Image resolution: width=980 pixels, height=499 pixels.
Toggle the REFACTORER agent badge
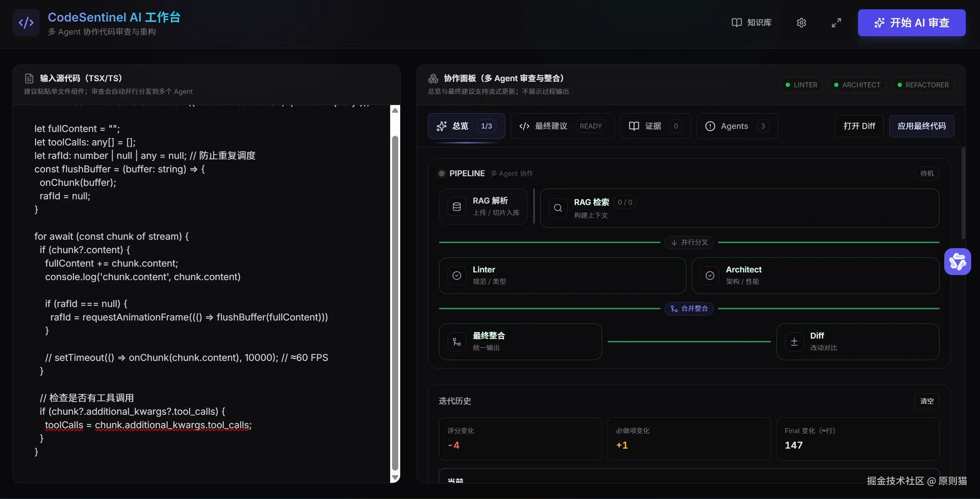923,85
